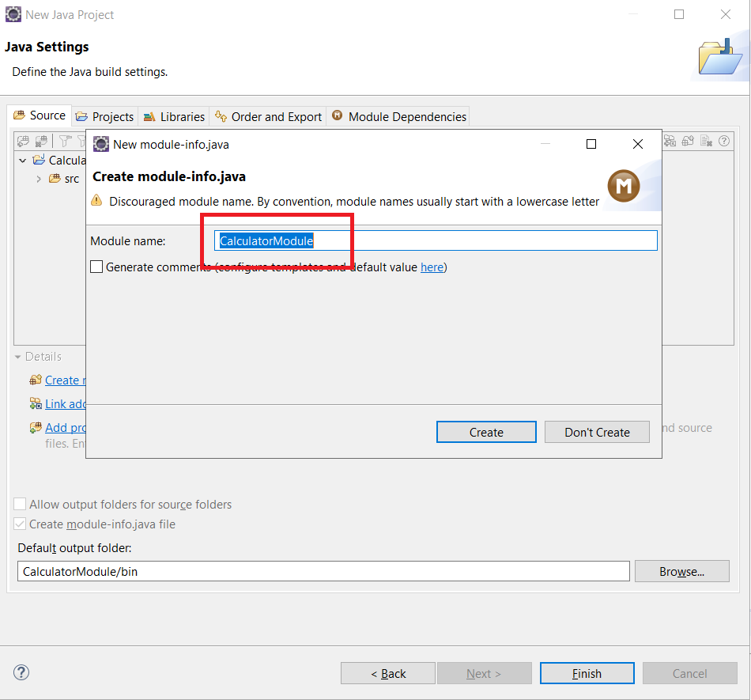Click the icon left of the Add project link
751x700 pixels.
point(36,427)
